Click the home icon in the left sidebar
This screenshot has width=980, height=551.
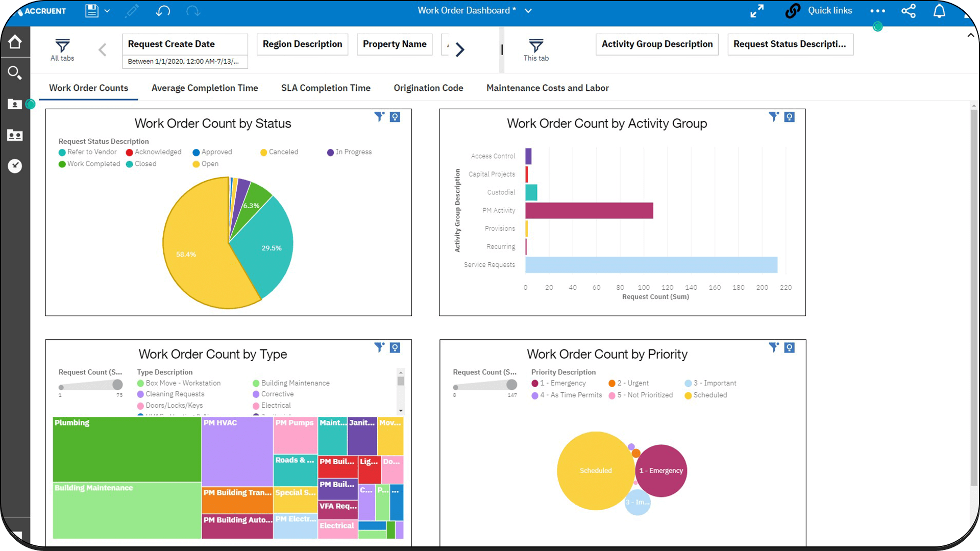pyautogui.click(x=15, y=42)
